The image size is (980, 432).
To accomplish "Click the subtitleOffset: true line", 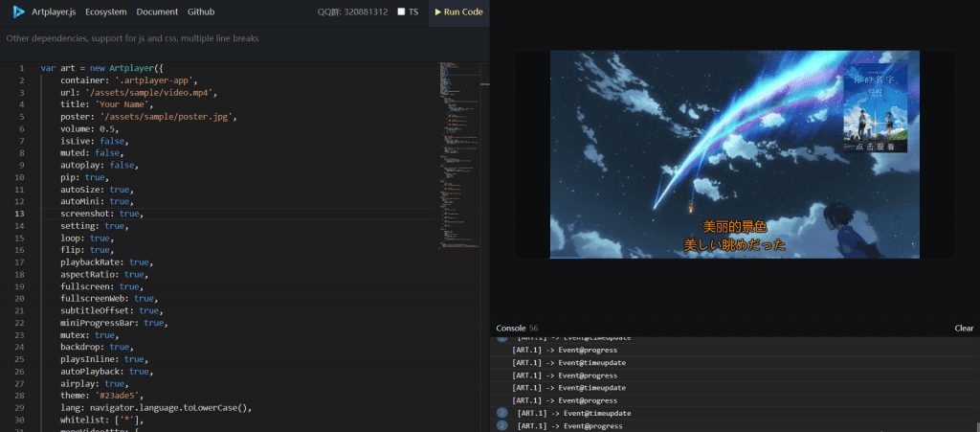I will click(112, 310).
